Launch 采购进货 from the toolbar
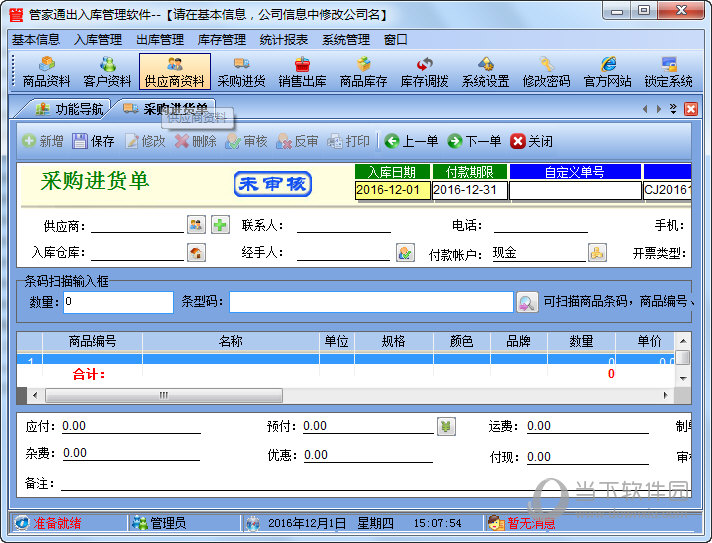 click(241, 72)
